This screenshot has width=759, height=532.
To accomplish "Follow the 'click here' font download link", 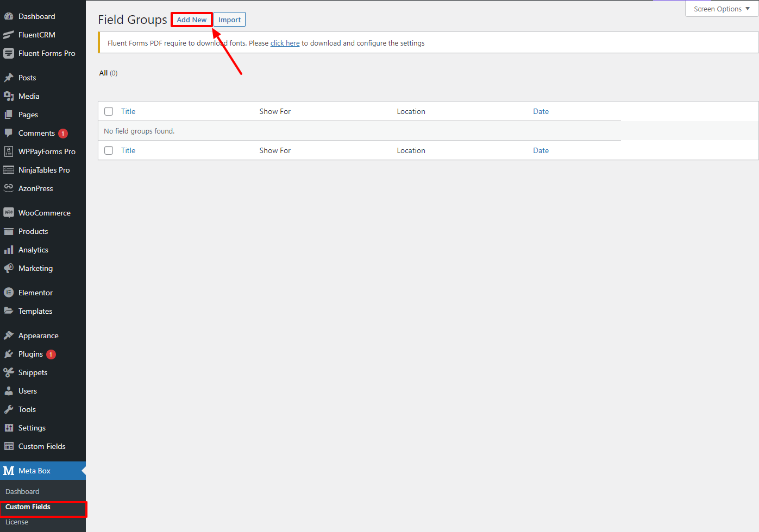I will point(285,43).
